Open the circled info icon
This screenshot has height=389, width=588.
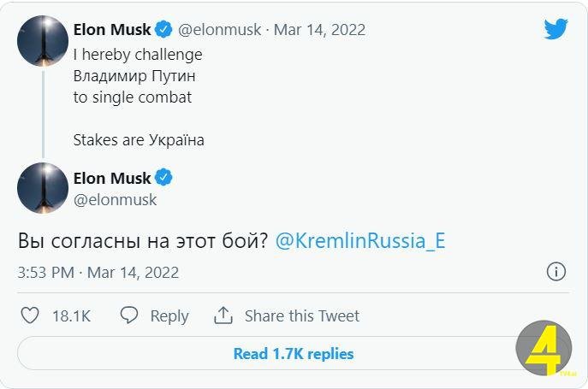(x=555, y=272)
